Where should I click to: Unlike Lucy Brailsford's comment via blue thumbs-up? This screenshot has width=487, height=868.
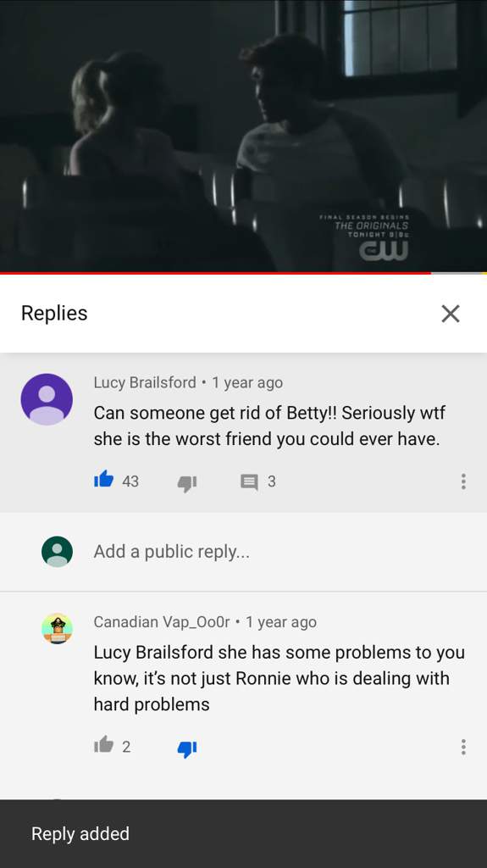click(x=103, y=480)
